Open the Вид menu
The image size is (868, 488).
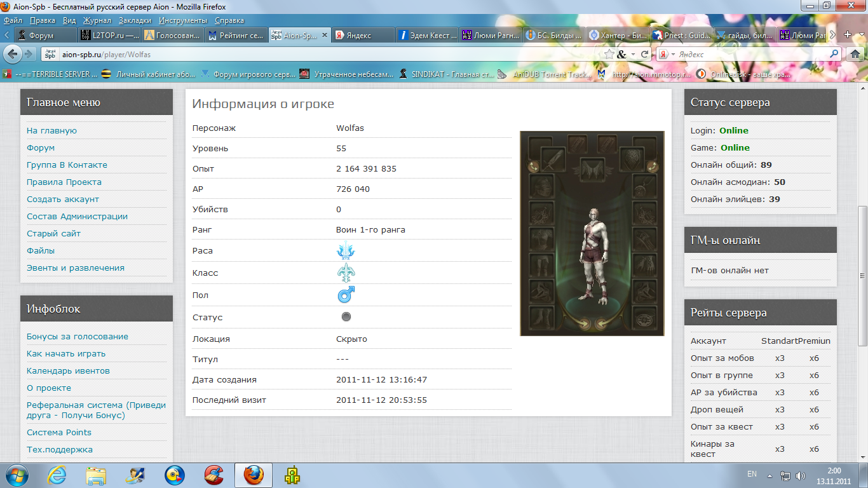[x=69, y=20]
